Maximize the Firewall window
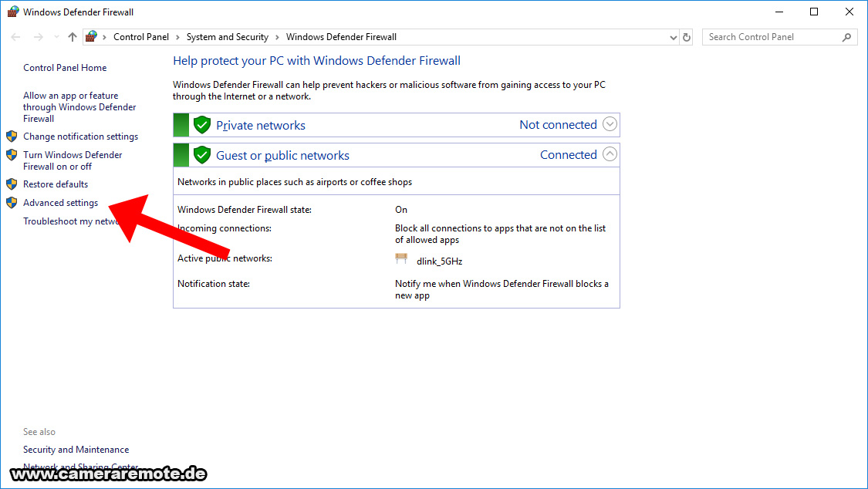Image resolution: width=868 pixels, height=489 pixels. [814, 12]
